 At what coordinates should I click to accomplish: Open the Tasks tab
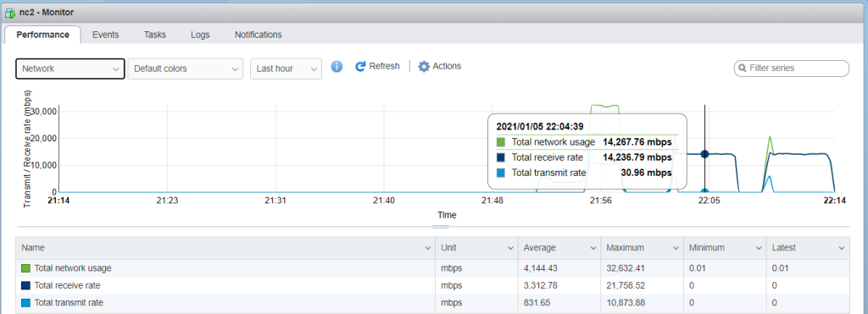[155, 34]
